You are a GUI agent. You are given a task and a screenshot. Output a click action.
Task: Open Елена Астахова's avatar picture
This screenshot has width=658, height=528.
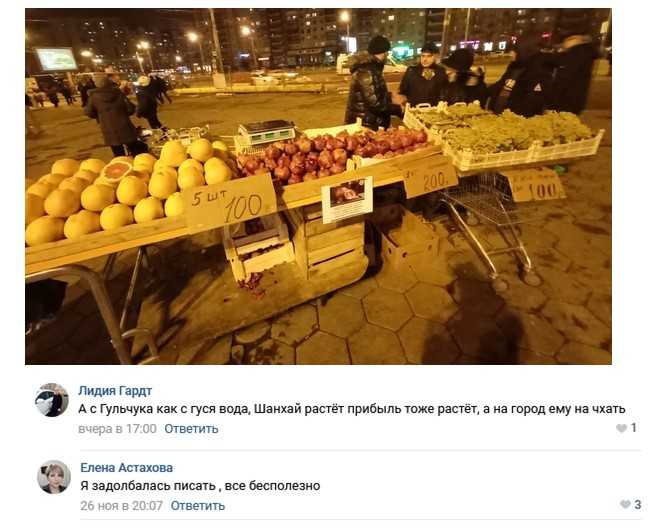point(54,477)
